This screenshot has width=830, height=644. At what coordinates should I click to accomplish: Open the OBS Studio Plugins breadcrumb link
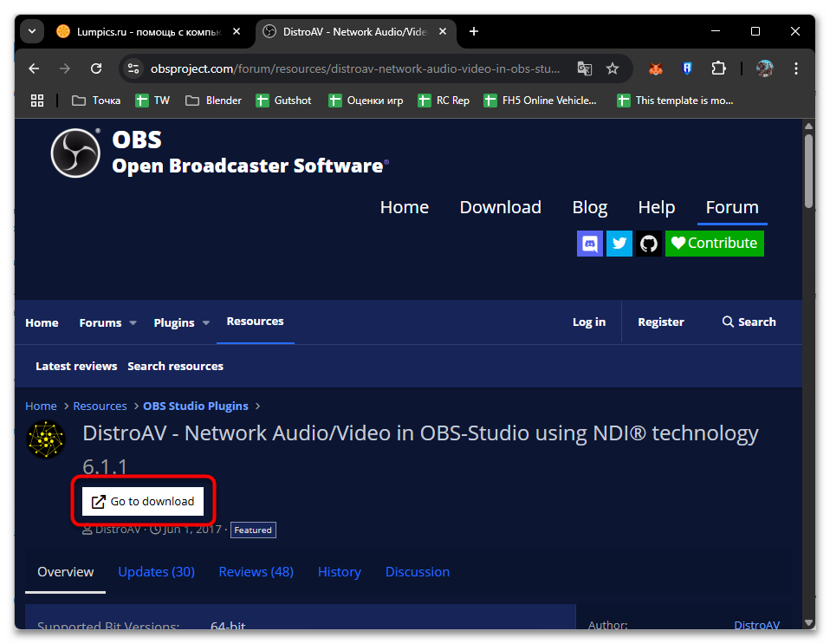tap(195, 406)
